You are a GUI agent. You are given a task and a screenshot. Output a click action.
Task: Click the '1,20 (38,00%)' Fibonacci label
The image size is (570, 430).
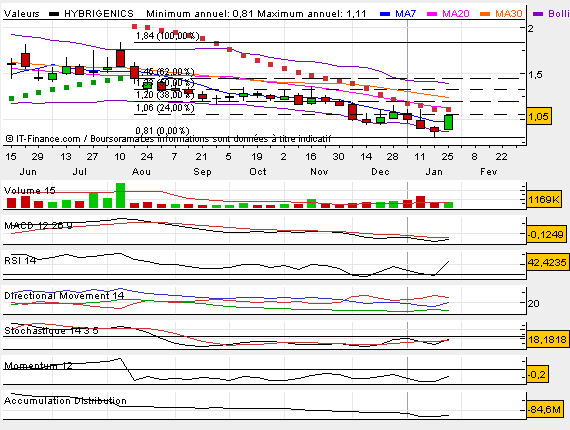tap(165, 95)
